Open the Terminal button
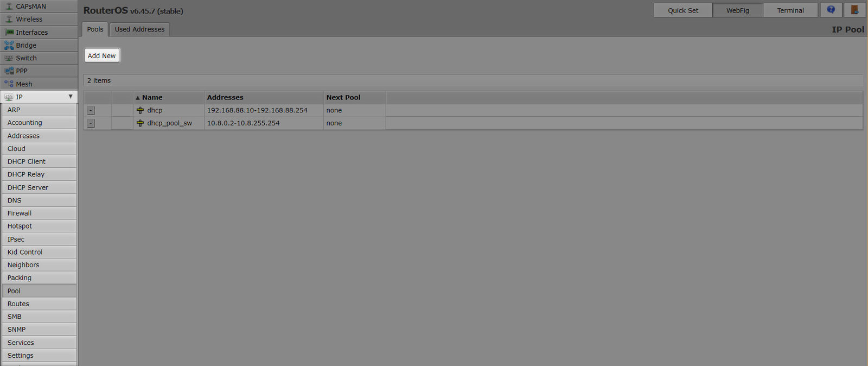The width and height of the screenshot is (868, 366). pyautogui.click(x=790, y=10)
